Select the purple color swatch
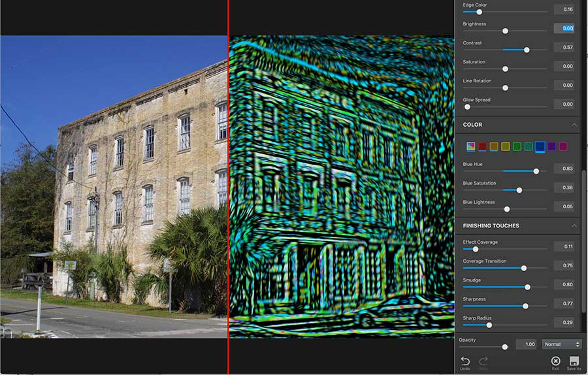588x375 pixels. 551,146
